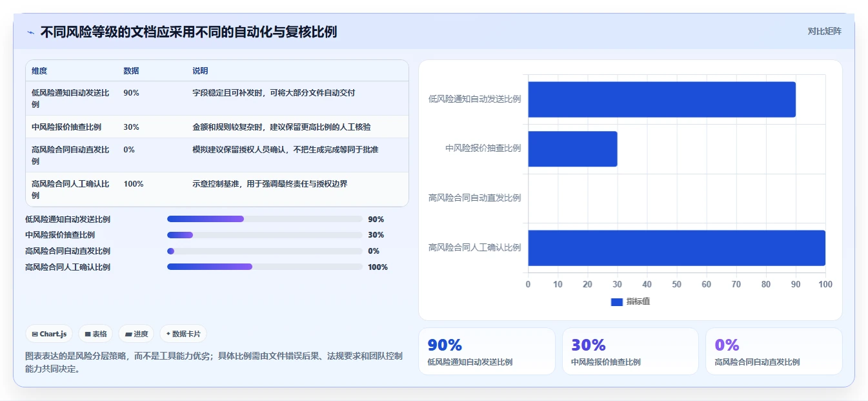
Task: Click the lightning icon beside the page title
Action: click(30, 32)
